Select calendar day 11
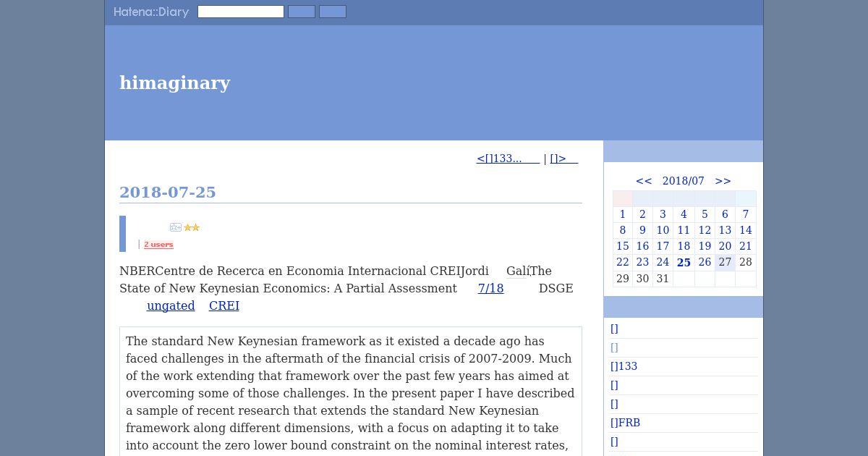 684,230
